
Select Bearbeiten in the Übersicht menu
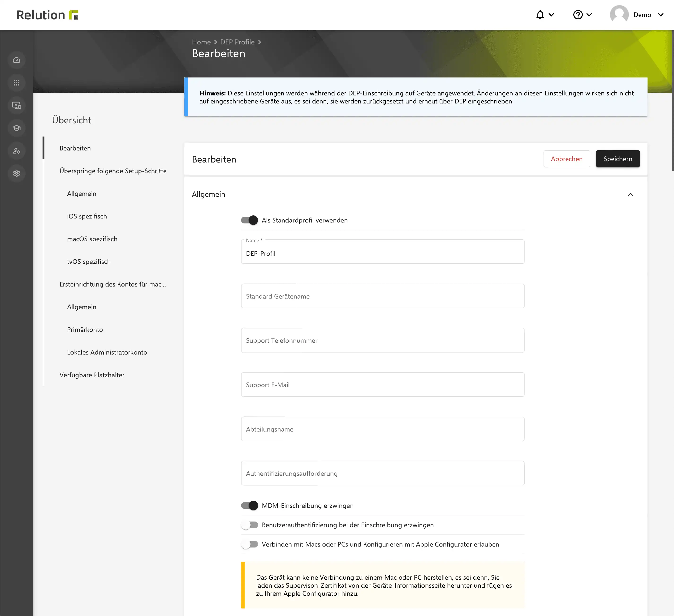(x=75, y=148)
